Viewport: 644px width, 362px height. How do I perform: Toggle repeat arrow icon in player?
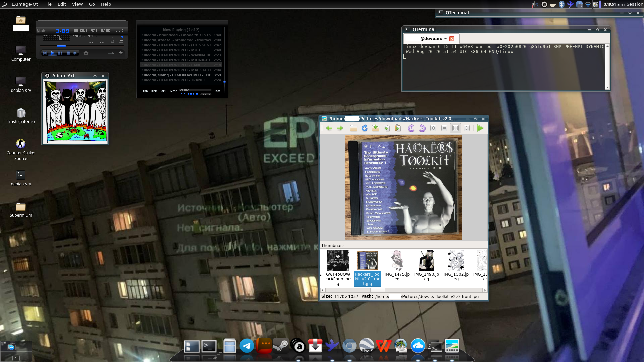pyautogui.click(x=111, y=53)
